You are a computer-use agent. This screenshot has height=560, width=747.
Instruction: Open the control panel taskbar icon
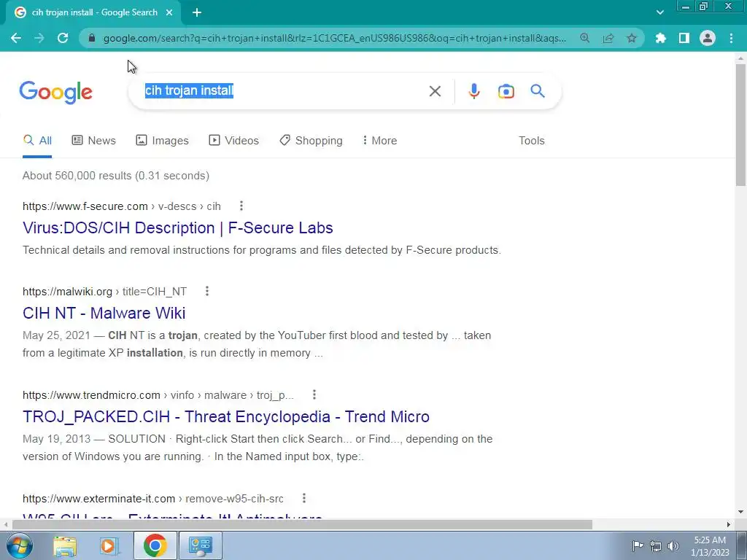200,545
